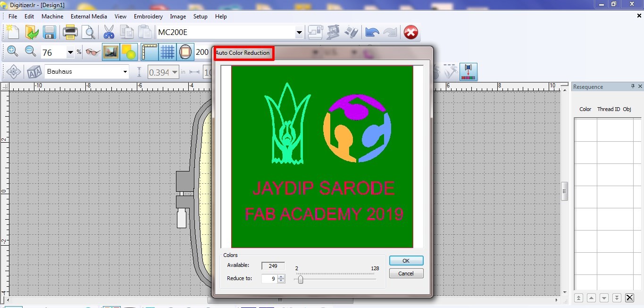Print the design with printer icon
Screen dimensions: 644x308
[x=70, y=32]
